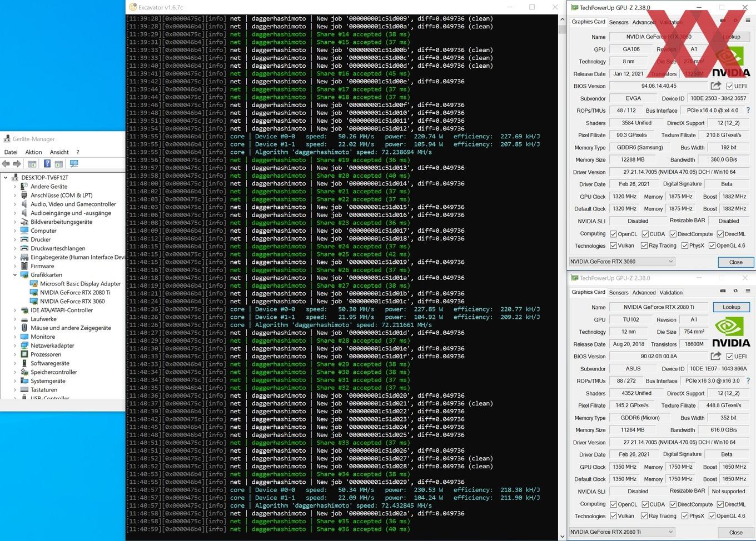Screen dimensions: 756x541
Task: Click the NVIDIA logo in the 2080 Ti GPU-Z window
Action: [731, 332]
